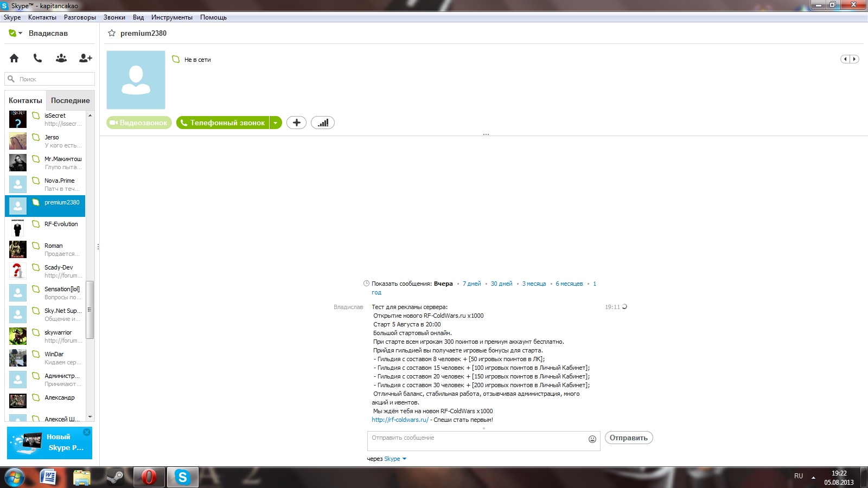The image size is (868, 488).
Task: Click the Отправить send button
Action: click(629, 438)
